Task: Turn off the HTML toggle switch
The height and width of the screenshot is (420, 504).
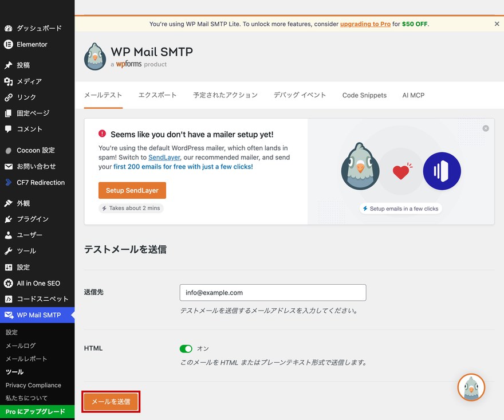Action: tap(186, 348)
